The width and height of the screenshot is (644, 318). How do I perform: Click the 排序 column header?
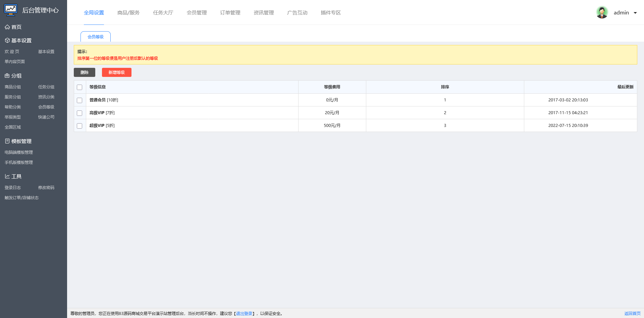[x=445, y=87]
